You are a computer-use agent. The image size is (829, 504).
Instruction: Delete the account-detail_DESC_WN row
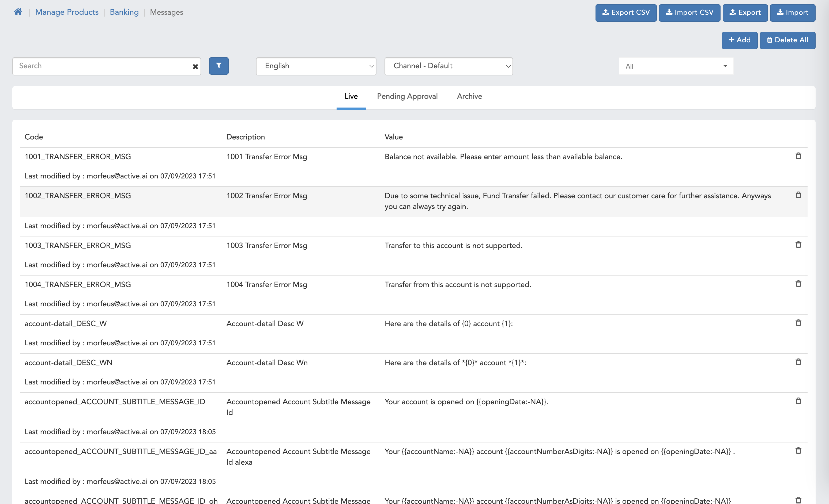point(798,361)
